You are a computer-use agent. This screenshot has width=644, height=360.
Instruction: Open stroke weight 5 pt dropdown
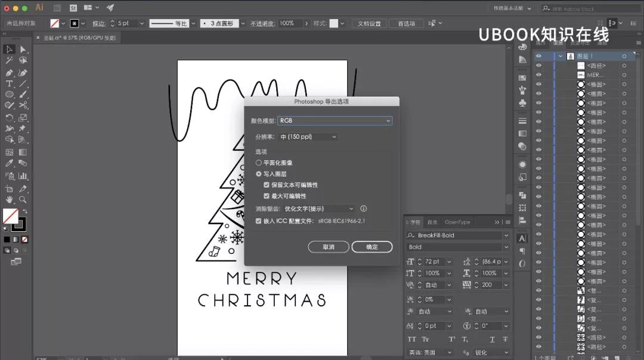[x=142, y=24]
